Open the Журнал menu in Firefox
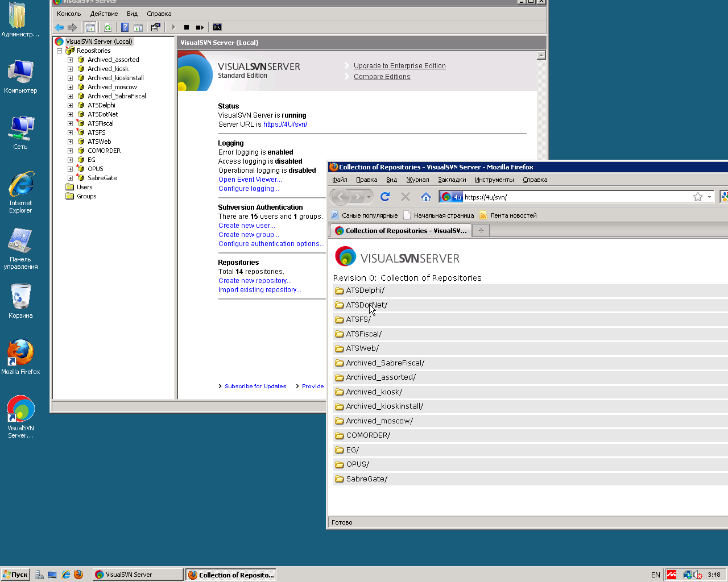 (x=417, y=180)
